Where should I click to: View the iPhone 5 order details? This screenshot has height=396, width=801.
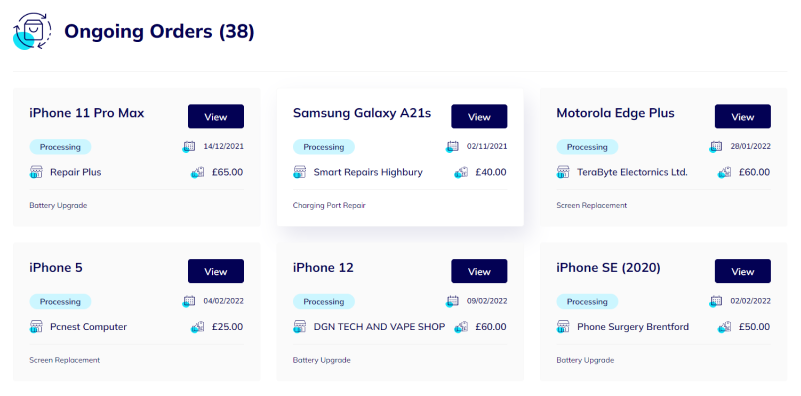(216, 271)
